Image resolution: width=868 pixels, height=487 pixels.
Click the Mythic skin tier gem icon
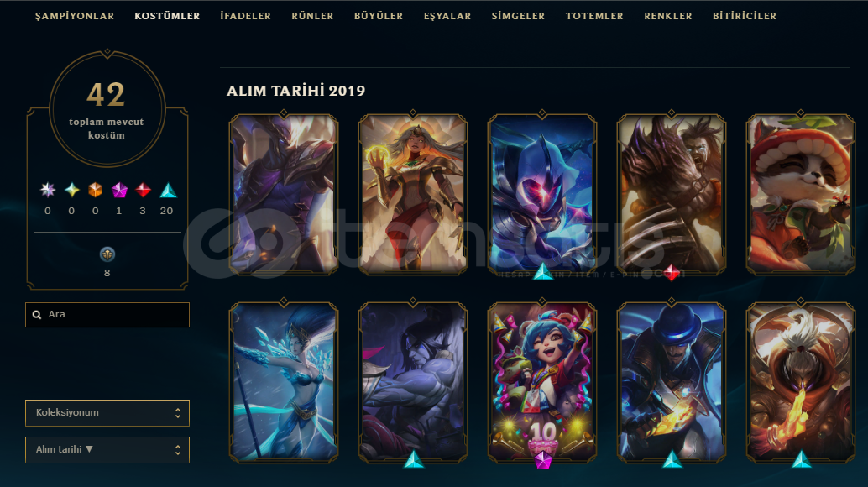tap(71, 191)
